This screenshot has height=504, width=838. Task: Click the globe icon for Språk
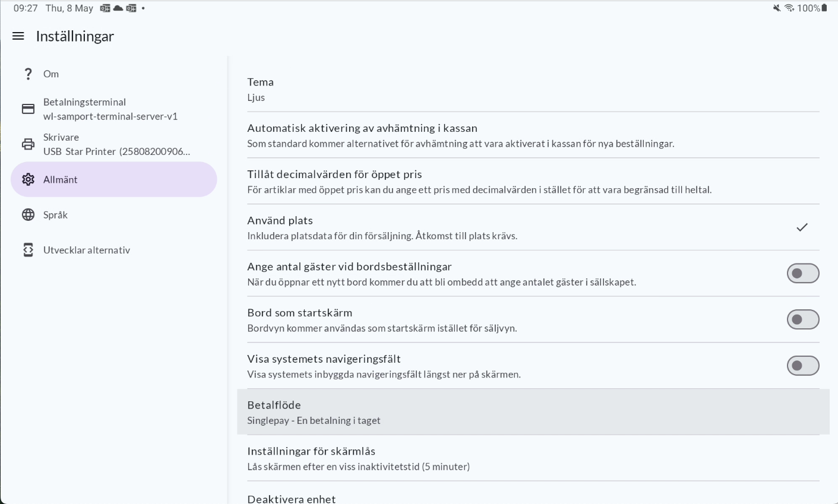(x=28, y=215)
